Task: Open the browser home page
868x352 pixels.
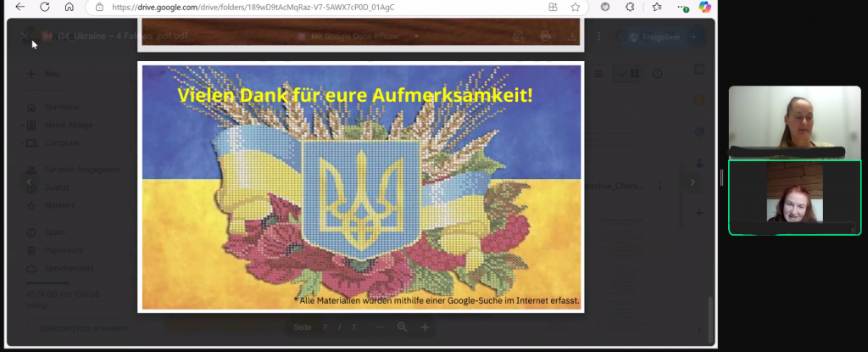Action: coord(70,7)
